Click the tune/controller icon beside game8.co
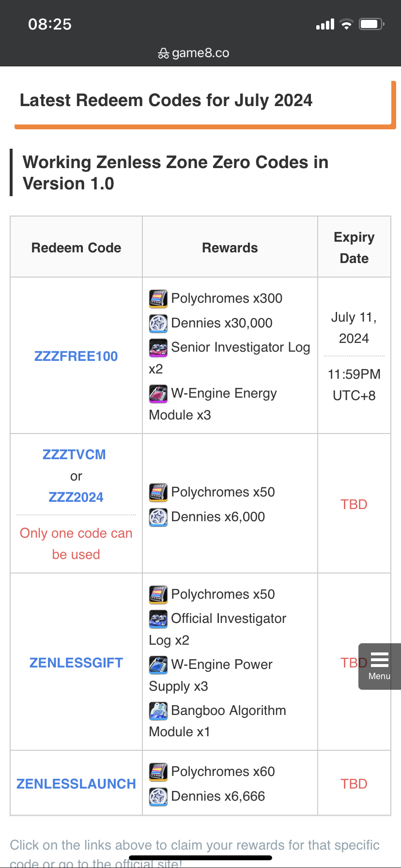This screenshot has width=401, height=868. click(163, 53)
